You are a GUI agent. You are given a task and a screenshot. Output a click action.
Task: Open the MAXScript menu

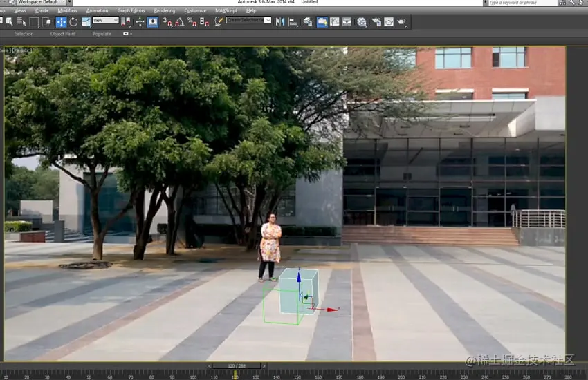click(x=226, y=10)
